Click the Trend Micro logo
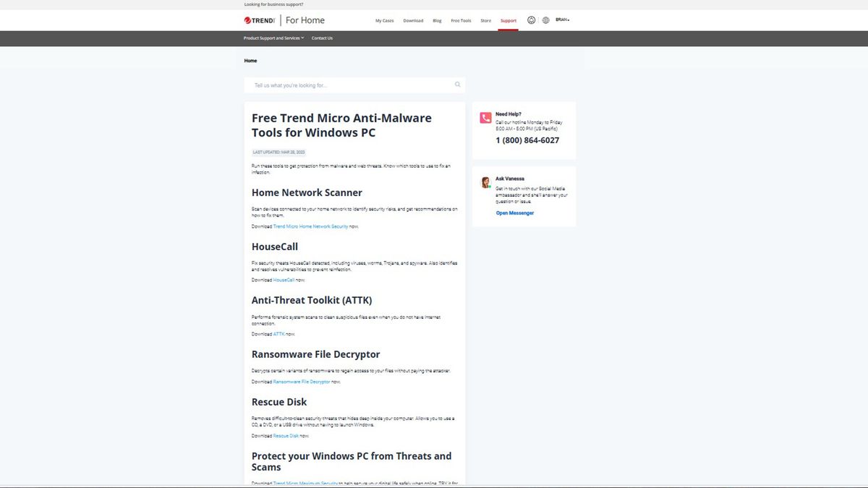The height and width of the screenshot is (488, 868). 259,20
